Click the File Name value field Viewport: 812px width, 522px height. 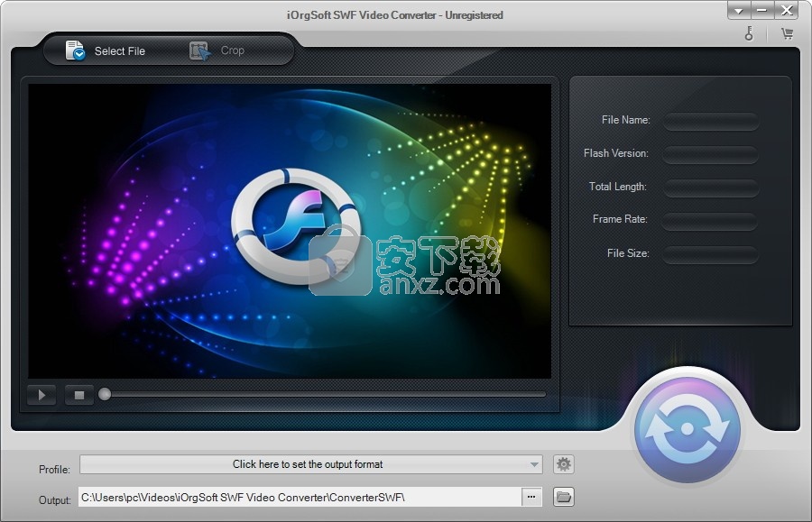tap(711, 121)
